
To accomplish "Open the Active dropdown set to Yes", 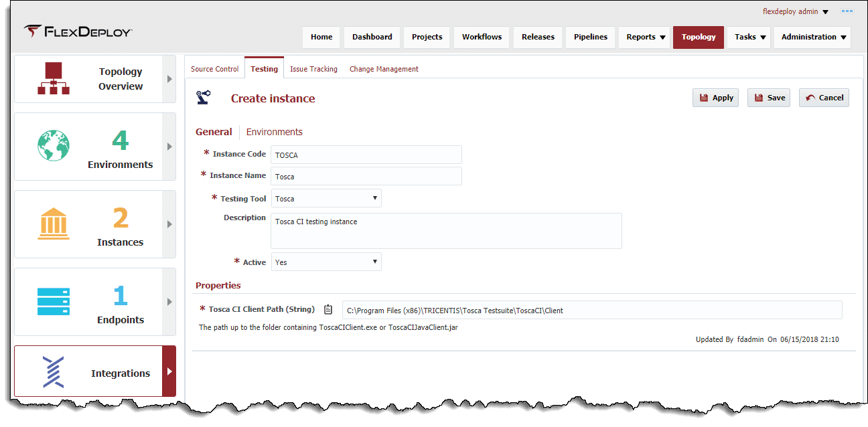I will click(x=326, y=262).
